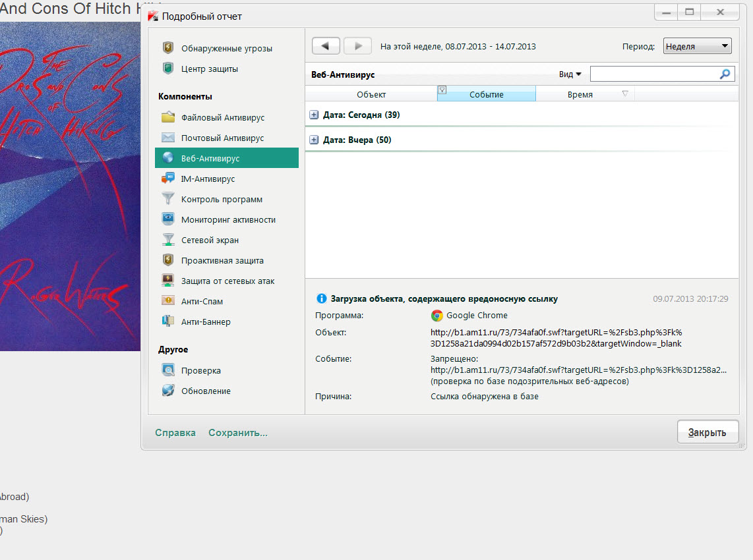Click the Web Antivirus globe icon
The image size is (753, 560).
point(167,157)
